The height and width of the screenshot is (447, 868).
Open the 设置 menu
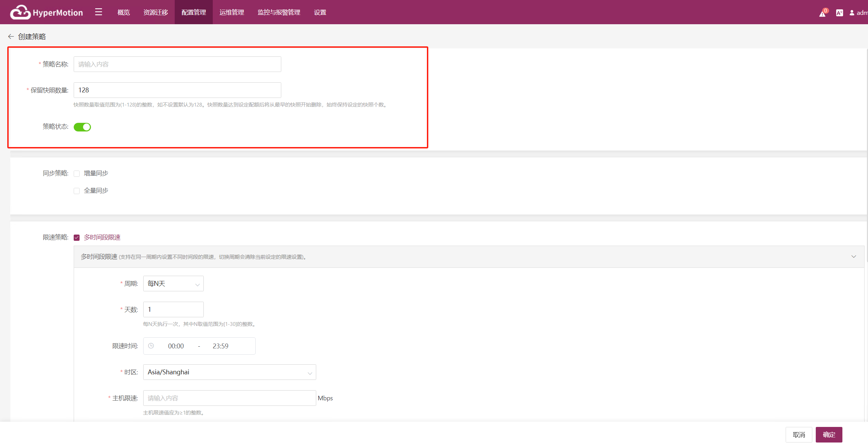pos(320,12)
